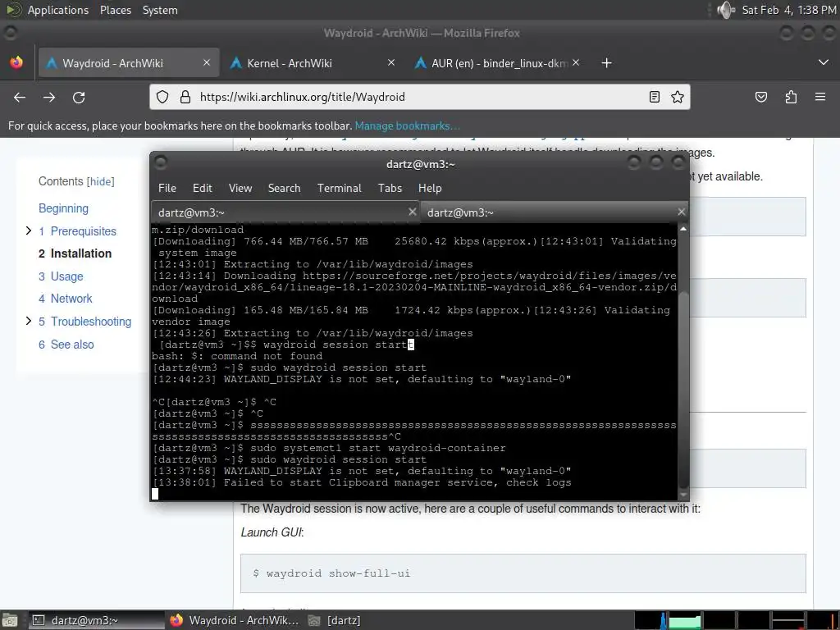
Task: Click Show Desktop icon in bottom panel
Action: 10,620
